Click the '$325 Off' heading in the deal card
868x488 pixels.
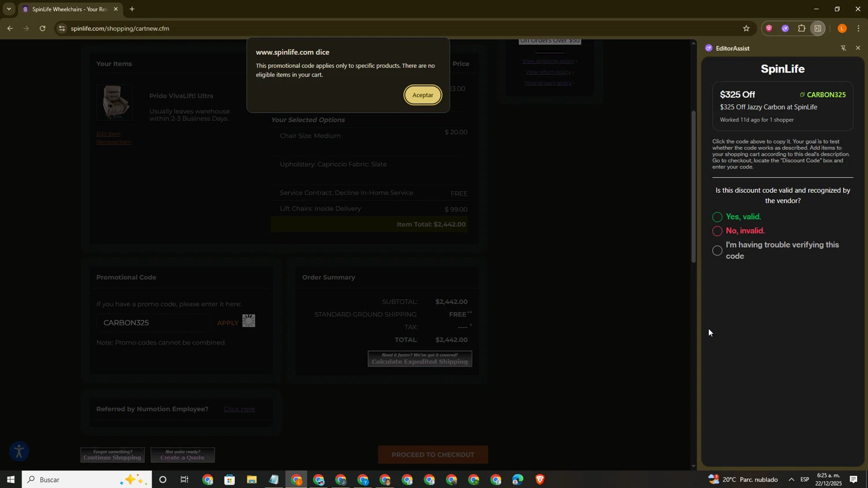coord(737,95)
